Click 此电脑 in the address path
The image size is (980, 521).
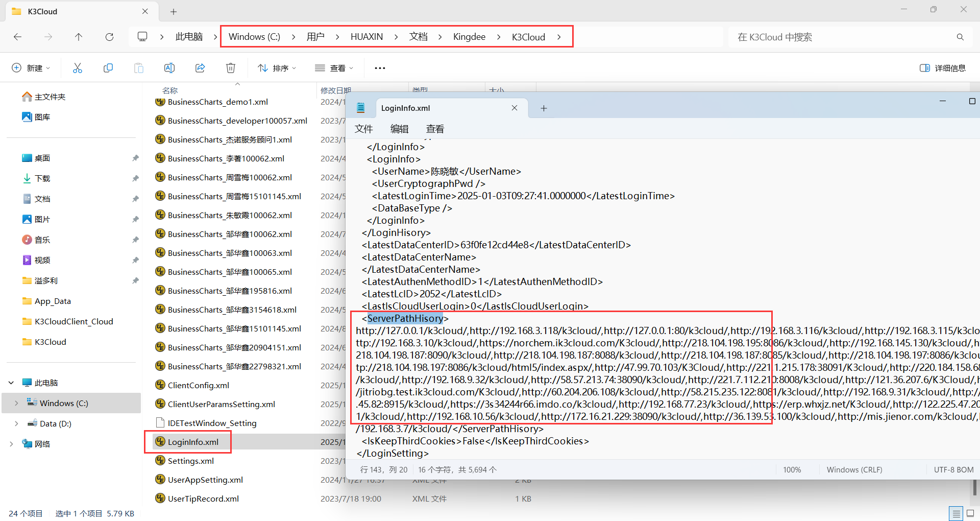coord(189,37)
